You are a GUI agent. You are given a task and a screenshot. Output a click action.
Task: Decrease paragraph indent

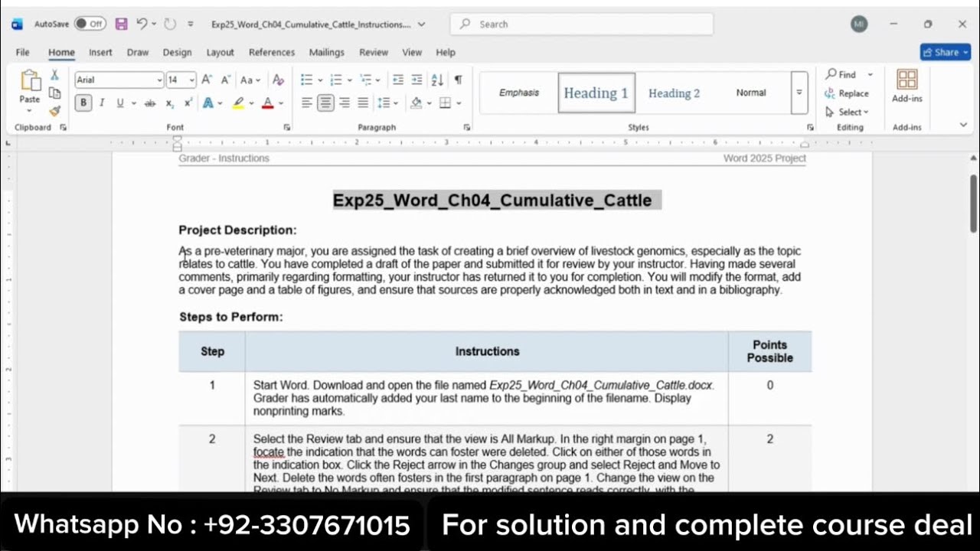[x=397, y=80]
